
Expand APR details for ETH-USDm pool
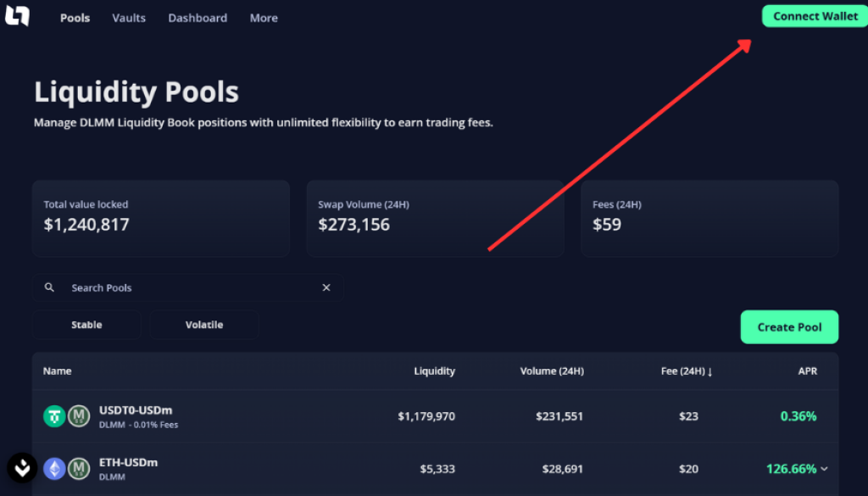coord(824,468)
